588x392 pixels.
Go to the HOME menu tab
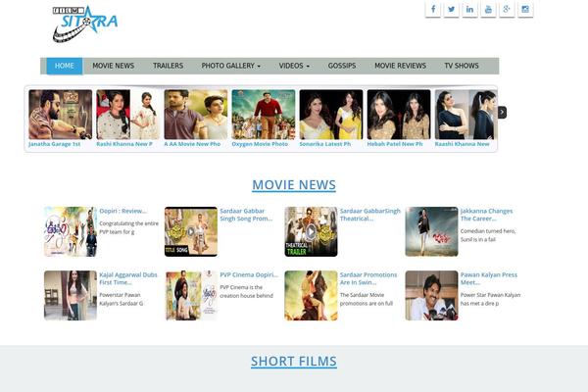point(65,66)
